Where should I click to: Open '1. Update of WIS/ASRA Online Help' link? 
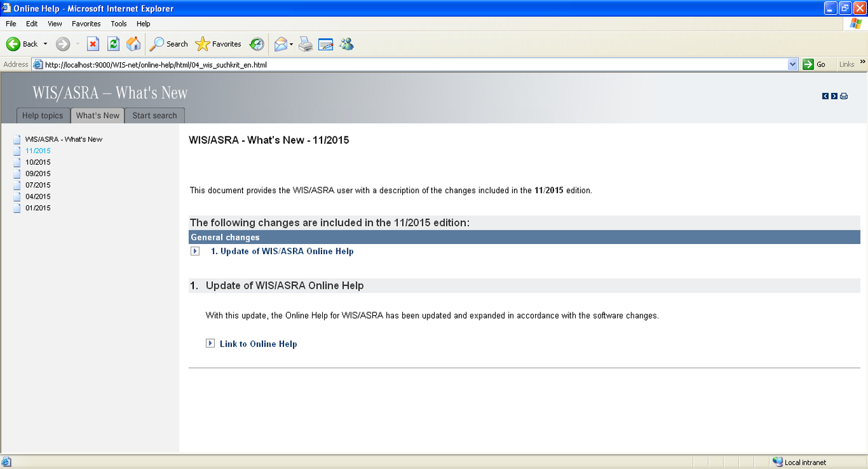(x=282, y=251)
